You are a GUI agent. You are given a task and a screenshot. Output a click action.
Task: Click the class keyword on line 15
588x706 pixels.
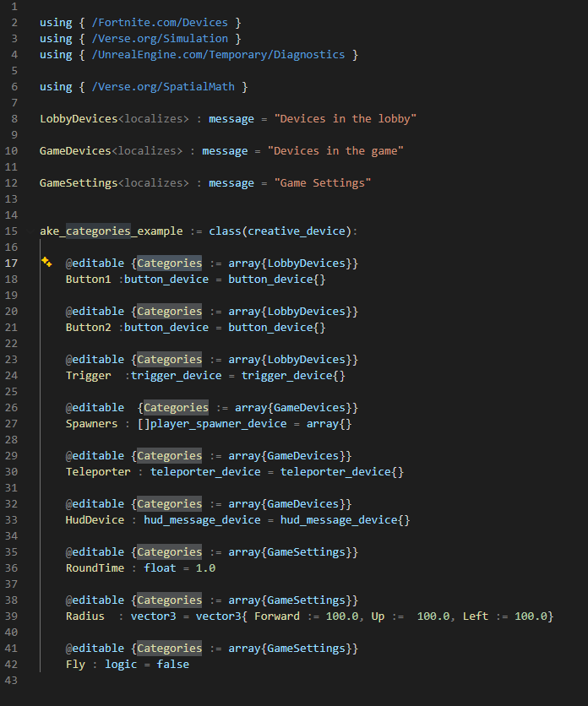pos(225,231)
